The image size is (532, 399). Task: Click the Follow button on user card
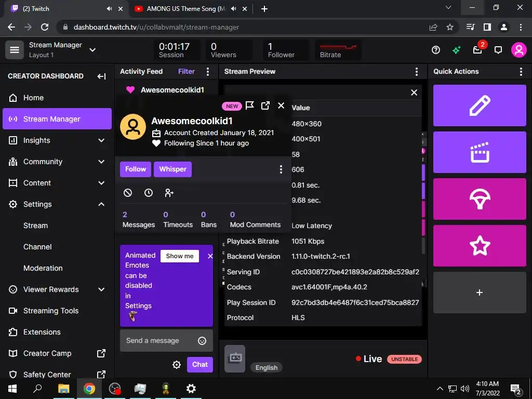pyautogui.click(x=136, y=169)
